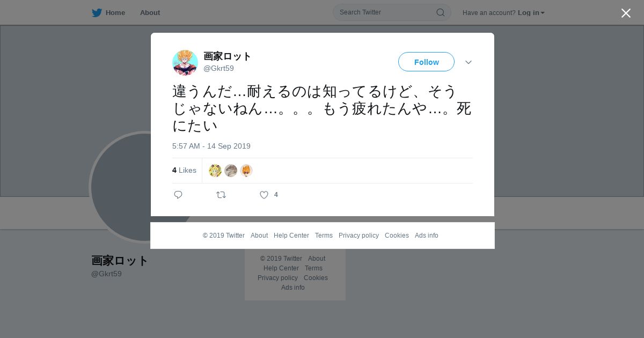Open the Log in dropdown
Screen dimensions: 644x338
[531, 13]
